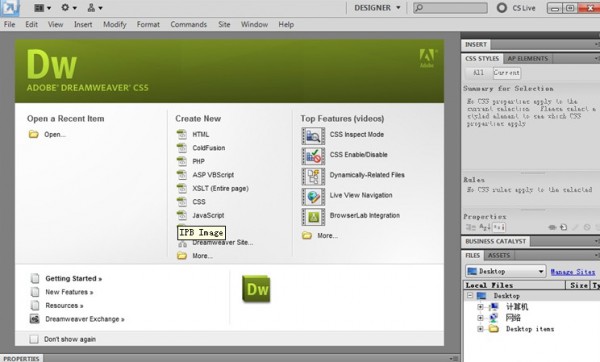
Task: Open the Insert menu
Action: coord(83,24)
